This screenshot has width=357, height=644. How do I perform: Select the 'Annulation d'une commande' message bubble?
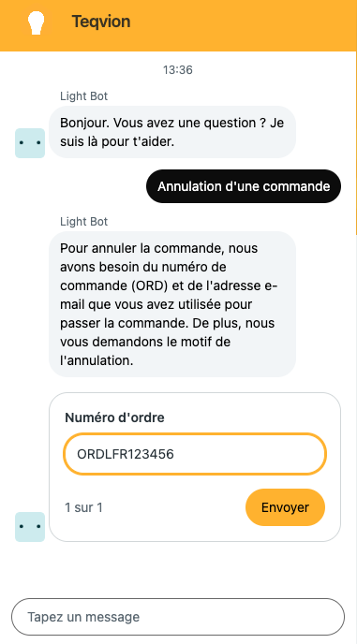[244, 186]
